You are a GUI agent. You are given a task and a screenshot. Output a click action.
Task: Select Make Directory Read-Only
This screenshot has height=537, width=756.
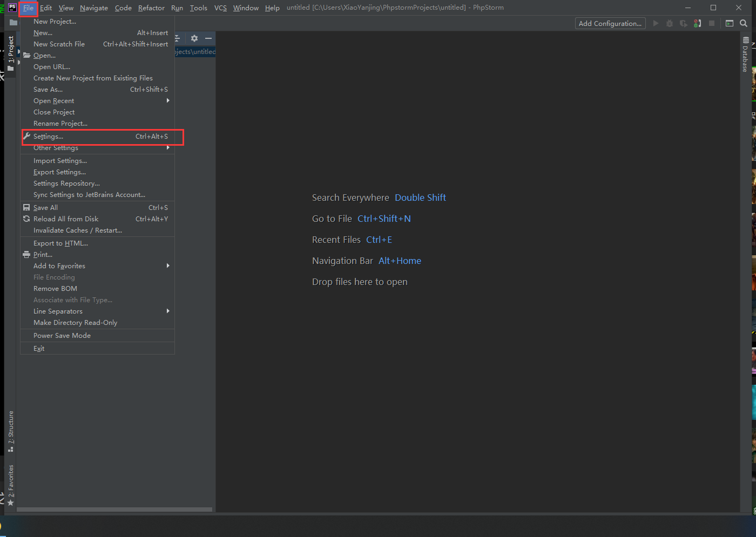(97, 323)
